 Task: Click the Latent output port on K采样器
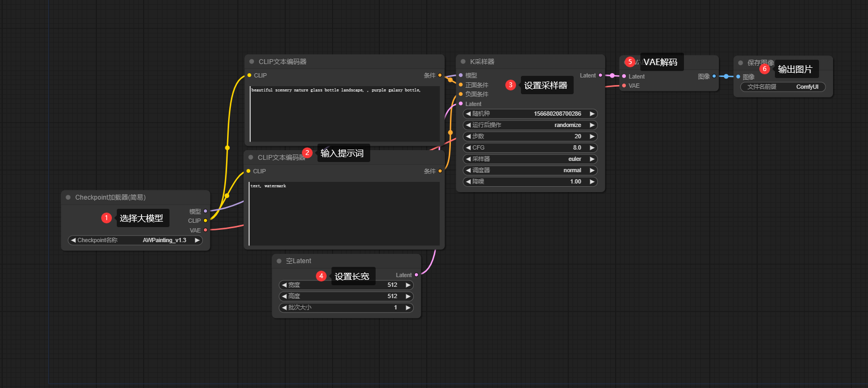[601, 75]
